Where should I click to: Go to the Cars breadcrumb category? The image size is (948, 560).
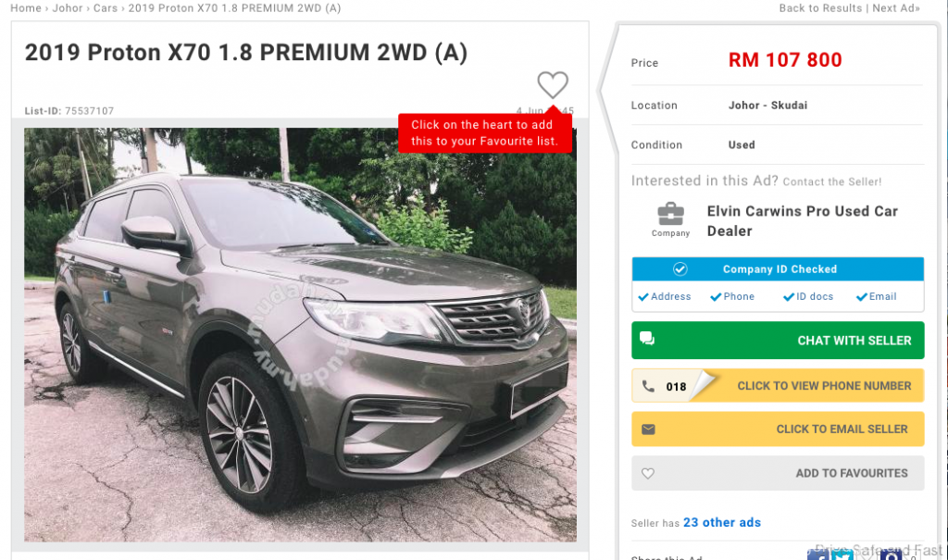[106, 8]
